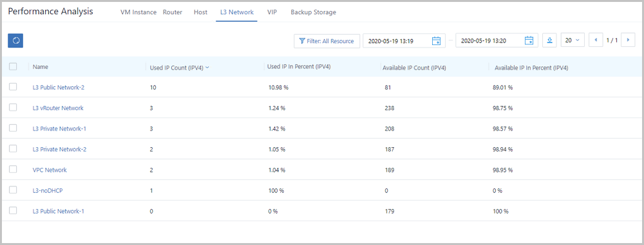This screenshot has height=245, width=644.
Task: Check the L3 Public Network-2 row
Action: [13, 87]
